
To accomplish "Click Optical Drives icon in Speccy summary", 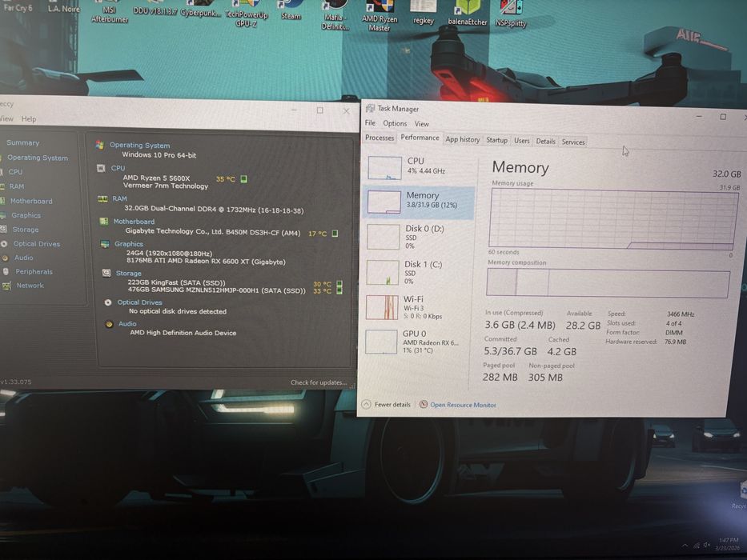I will [108, 302].
